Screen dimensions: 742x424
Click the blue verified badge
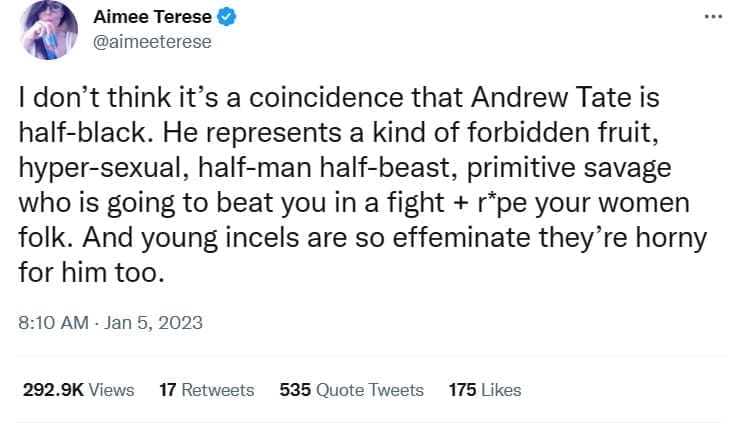point(227,18)
